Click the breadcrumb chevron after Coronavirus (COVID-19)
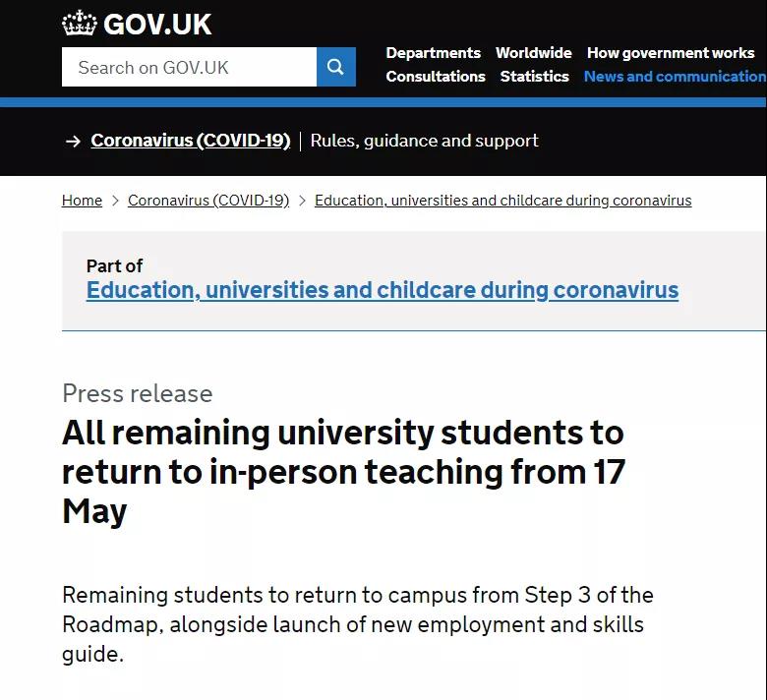 [302, 201]
